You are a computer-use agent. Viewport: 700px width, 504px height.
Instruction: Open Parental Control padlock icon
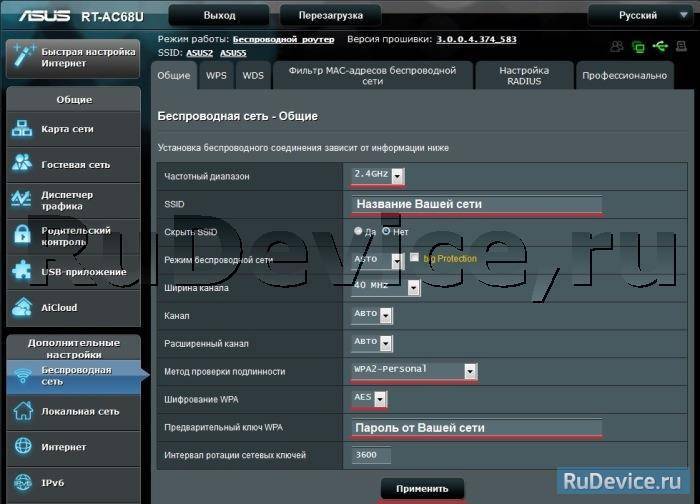point(22,235)
